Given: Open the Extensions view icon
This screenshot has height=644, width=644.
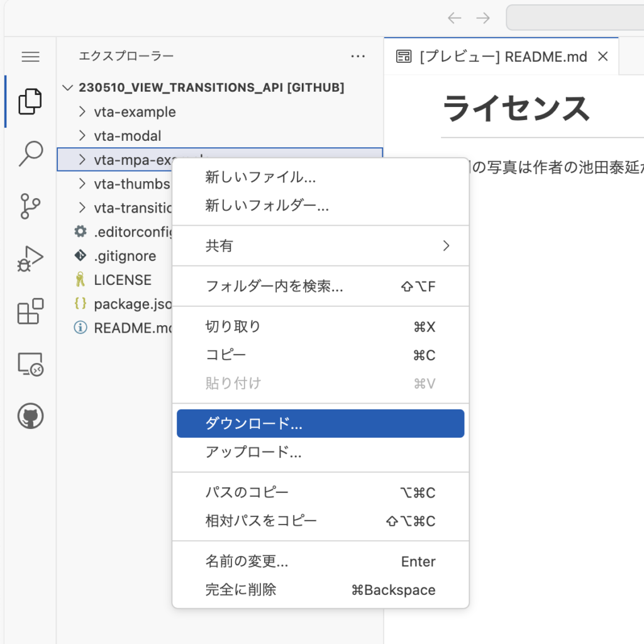Looking at the screenshot, I should pyautogui.click(x=30, y=311).
